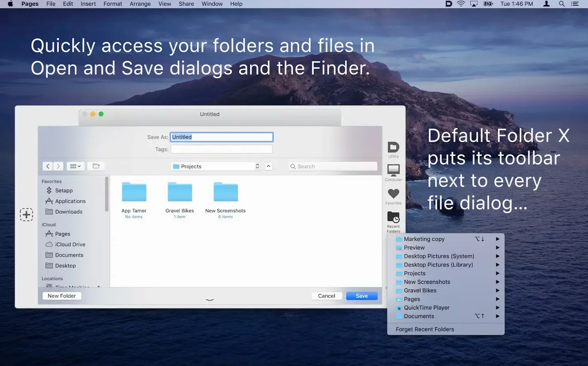
Task: Focus the Search field
Action: click(333, 166)
